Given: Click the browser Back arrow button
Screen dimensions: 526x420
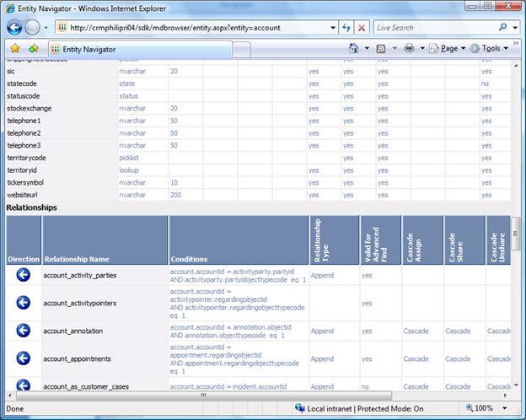Looking at the screenshot, I should click(x=14, y=27).
